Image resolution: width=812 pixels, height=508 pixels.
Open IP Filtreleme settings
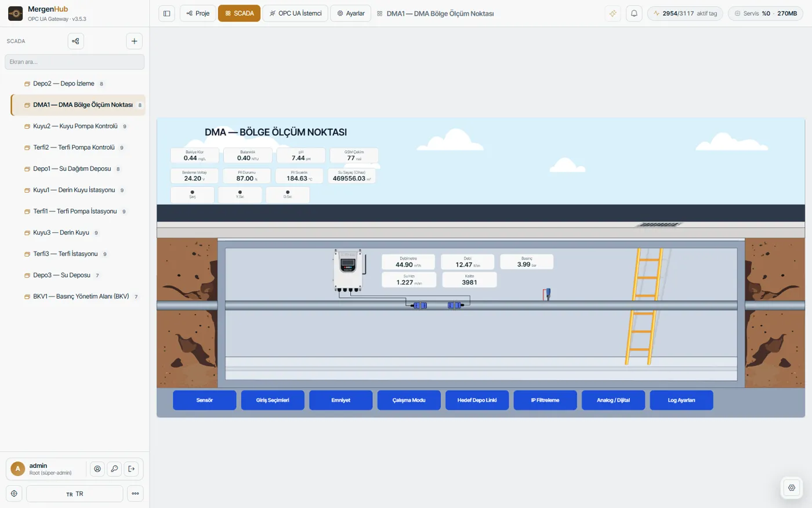click(x=545, y=400)
